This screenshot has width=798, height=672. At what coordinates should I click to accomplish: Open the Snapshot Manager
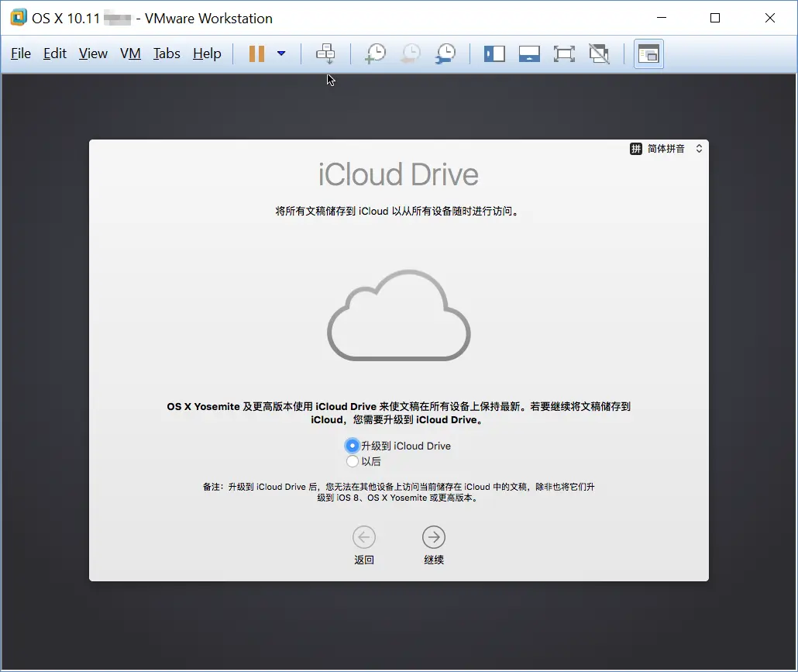[445, 53]
